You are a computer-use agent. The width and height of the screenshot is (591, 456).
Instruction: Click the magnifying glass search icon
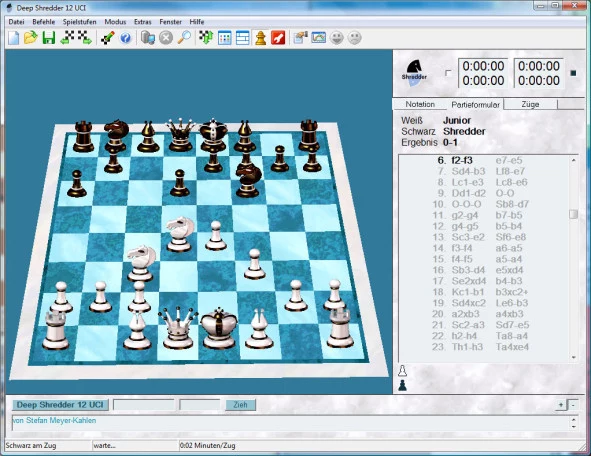click(x=184, y=38)
